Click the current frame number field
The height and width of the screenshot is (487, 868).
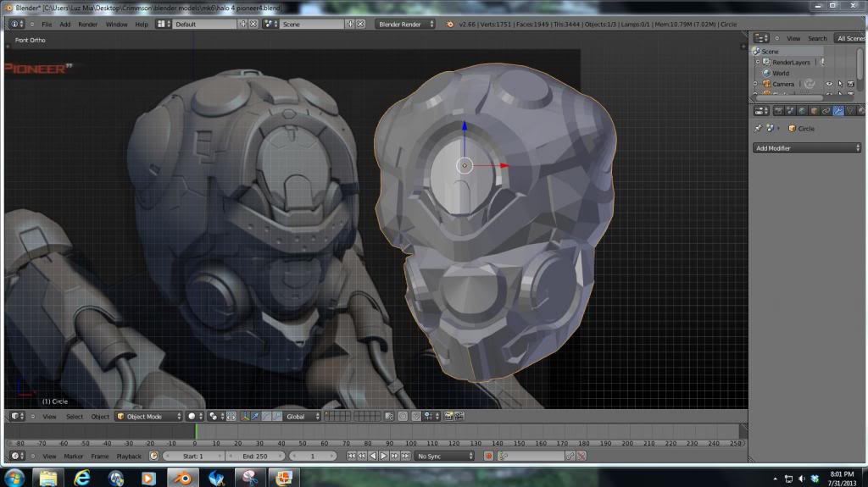312,456
